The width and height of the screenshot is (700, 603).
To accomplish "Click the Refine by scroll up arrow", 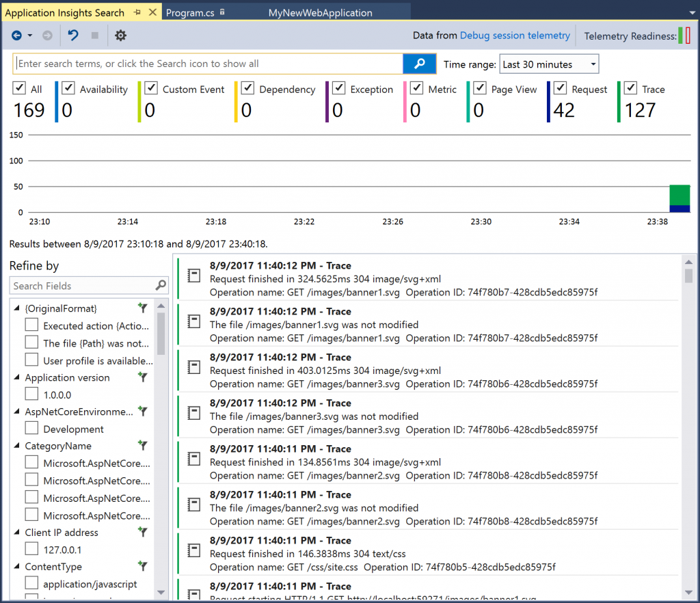I will pyautogui.click(x=161, y=306).
